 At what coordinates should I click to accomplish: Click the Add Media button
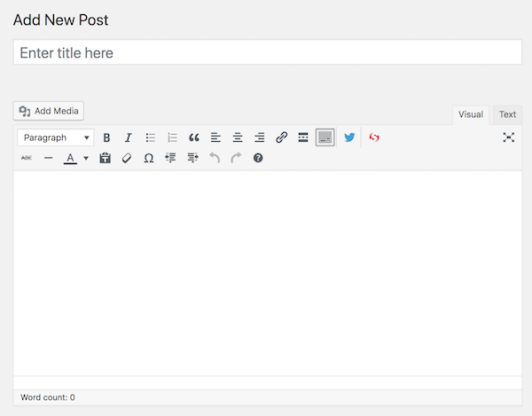pos(49,111)
